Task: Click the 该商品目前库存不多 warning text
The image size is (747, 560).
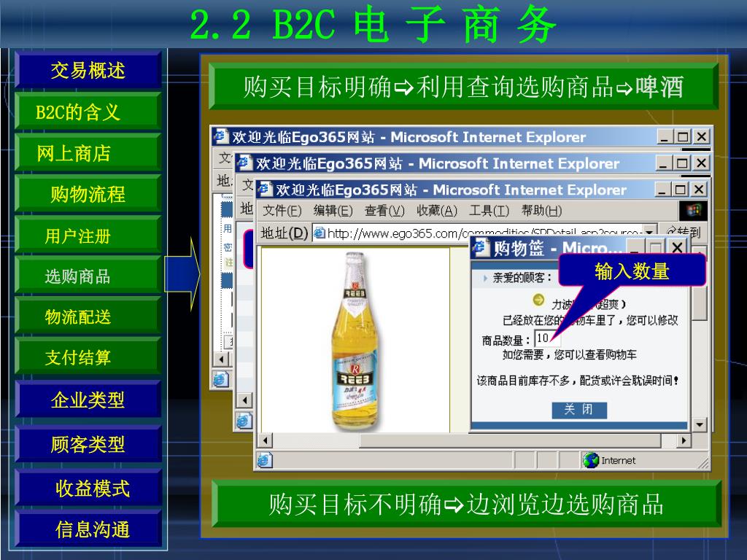Action: coord(578,380)
